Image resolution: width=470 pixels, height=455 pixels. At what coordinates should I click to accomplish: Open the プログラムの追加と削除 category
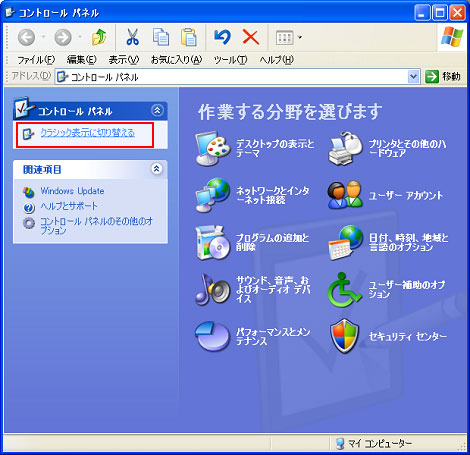[x=272, y=242]
